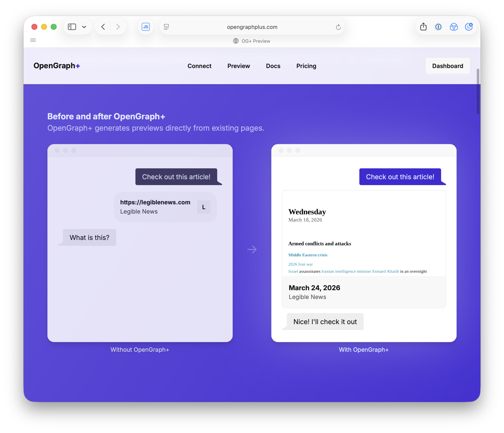The image size is (504, 433).
Task: Show the favorites grid dots icon
Action: coord(33,40)
